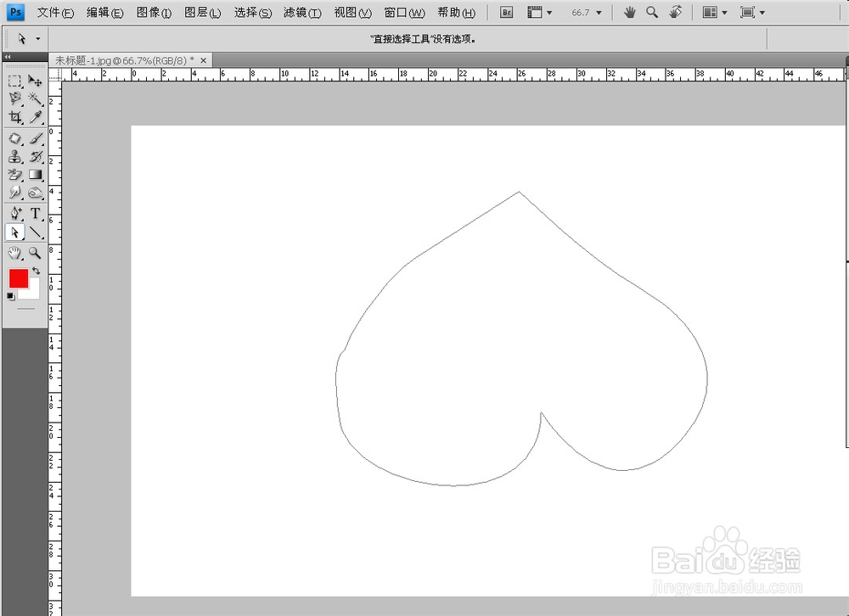This screenshot has height=616, width=849.
Task: Launch Adobe Bridge from the application bar
Action: tap(506, 12)
